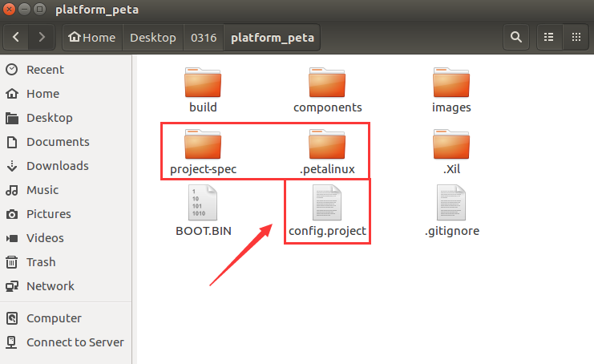
Task: Click the .petalinux name label
Action: pyautogui.click(x=327, y=169)
